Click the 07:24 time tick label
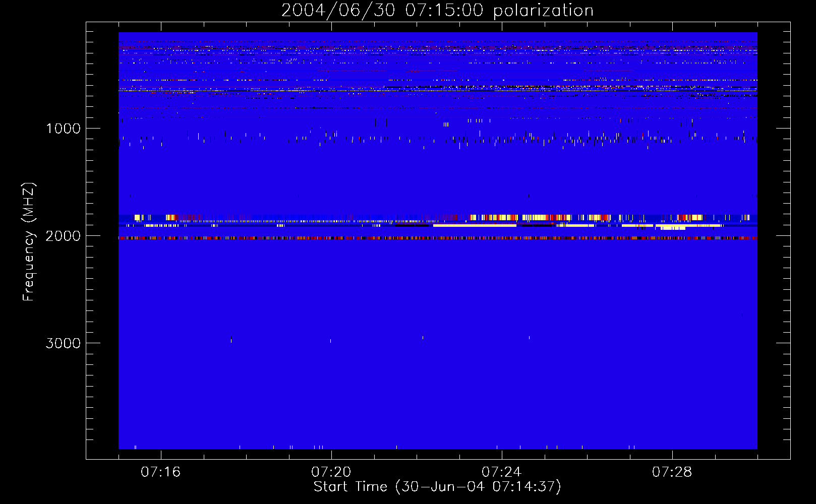This screenshot has height=504, width=816. click(501, 472)
